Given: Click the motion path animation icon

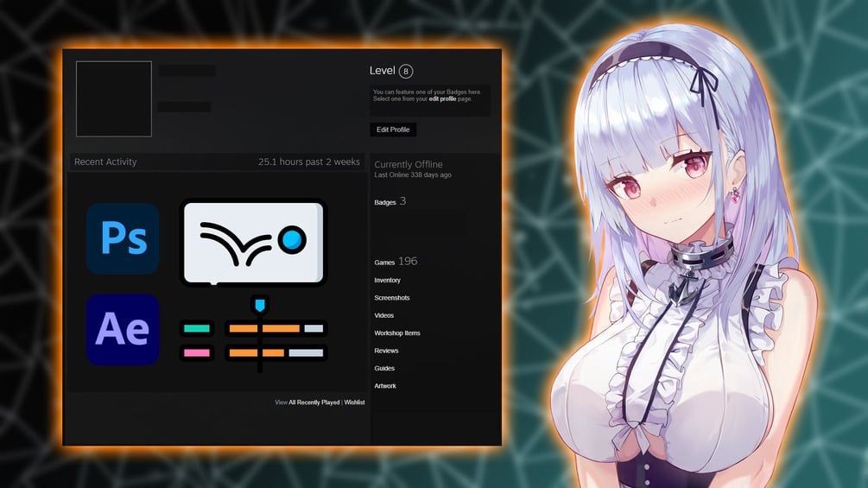Looking at the screenshot, I should pyautogui.click(x=253, y=242).
